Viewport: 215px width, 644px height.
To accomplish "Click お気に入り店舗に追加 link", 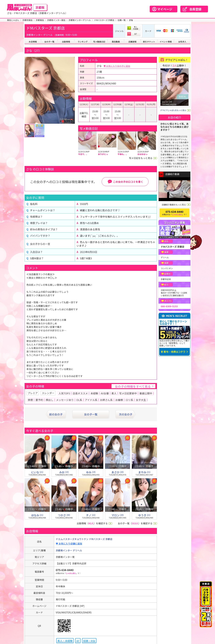I will pyautogui.click(x=69, y=544).
